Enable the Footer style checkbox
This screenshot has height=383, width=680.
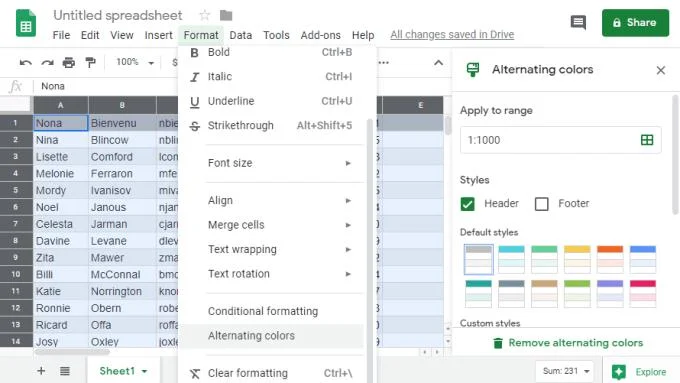[x=542, y=204]
